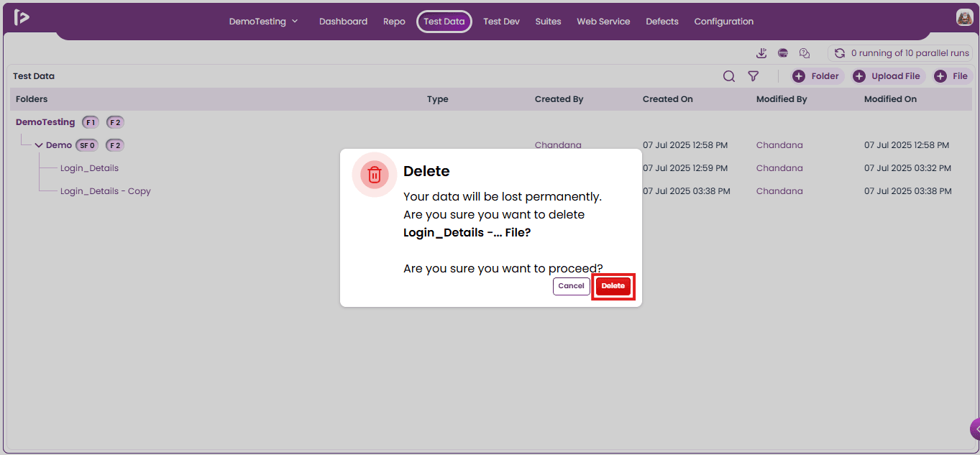Click the Created On column header
The image size is (980, 455).
coord(667,99)
